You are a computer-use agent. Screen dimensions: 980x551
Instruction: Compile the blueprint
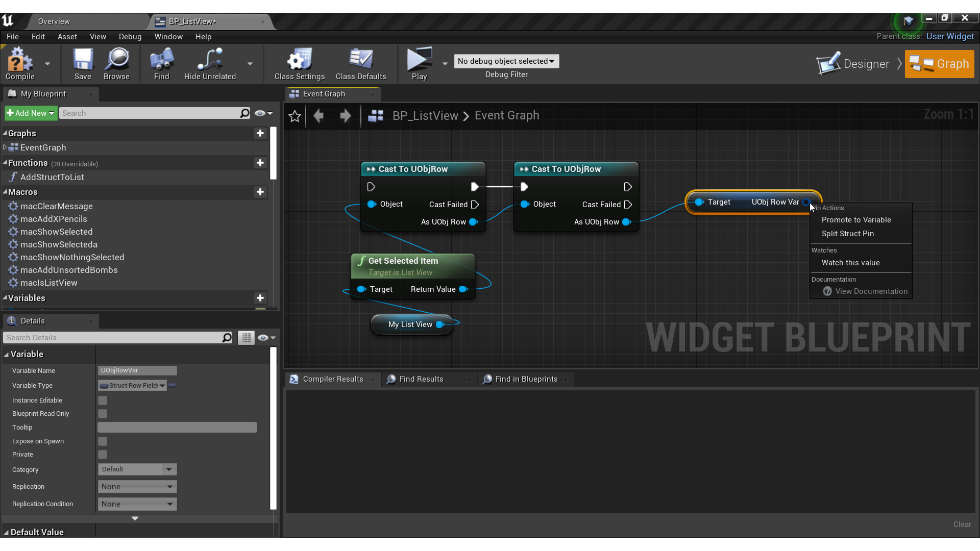click(x=19, y=63)
